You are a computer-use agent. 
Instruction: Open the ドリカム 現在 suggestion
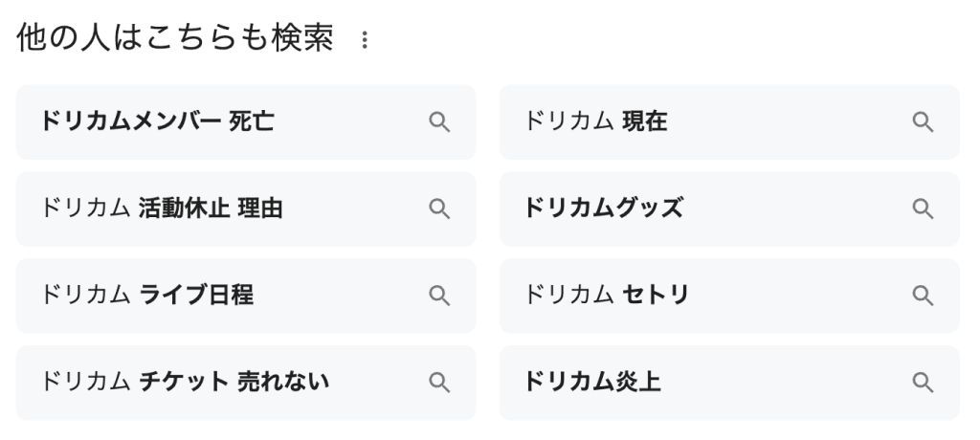(595, 122)
